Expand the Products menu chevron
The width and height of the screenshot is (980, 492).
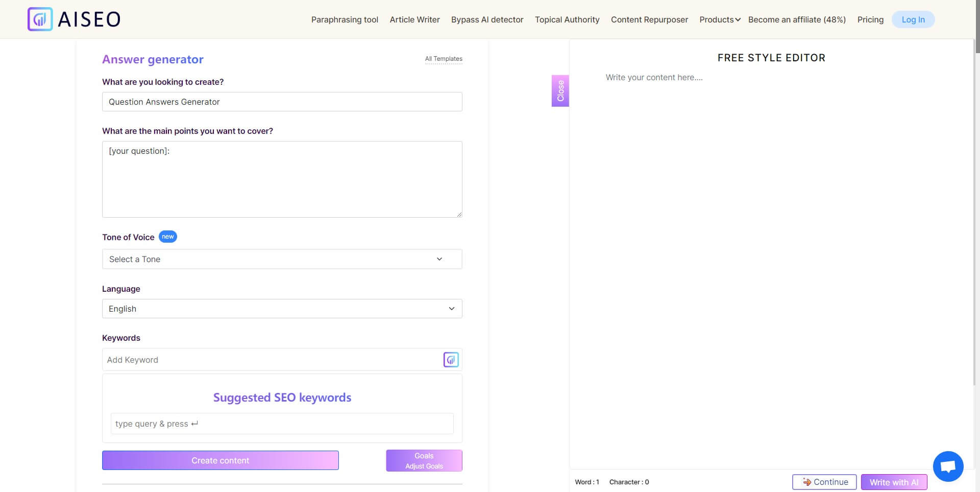(738, 20)
